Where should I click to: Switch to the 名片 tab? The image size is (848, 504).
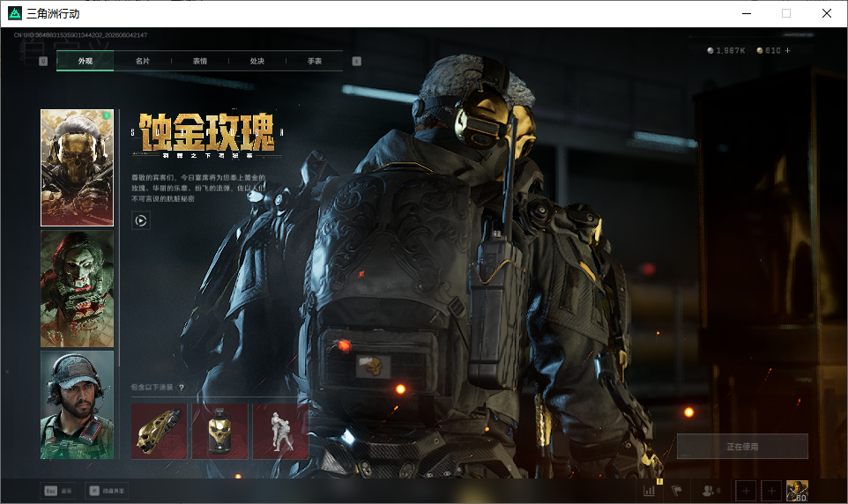[x=142, y=61]
